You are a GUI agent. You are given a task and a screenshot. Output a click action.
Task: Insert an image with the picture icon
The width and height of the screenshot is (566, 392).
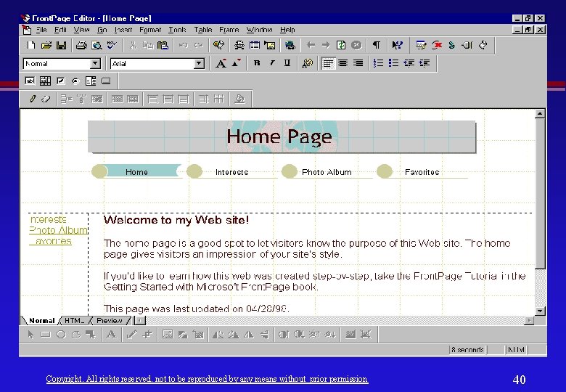coord(270,45)
